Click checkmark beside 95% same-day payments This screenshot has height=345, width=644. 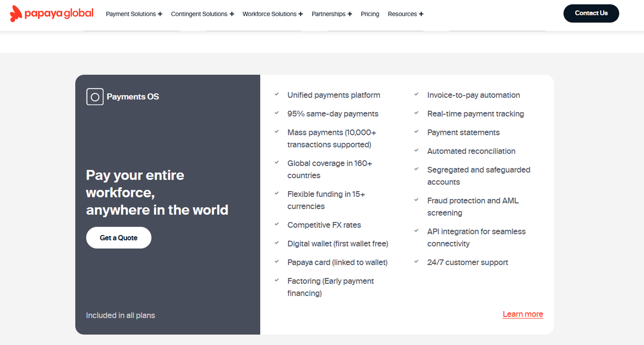[x=276, y=113]
